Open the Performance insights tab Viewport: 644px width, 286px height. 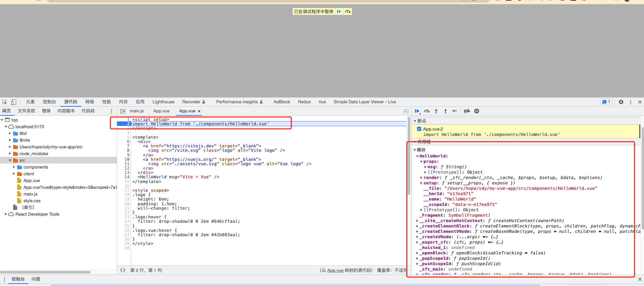point(239,102)
